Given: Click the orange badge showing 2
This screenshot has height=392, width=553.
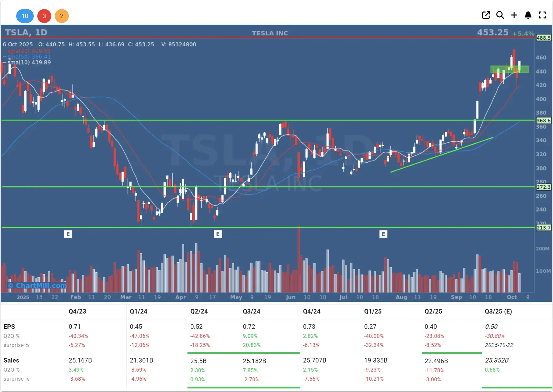Looking at the screenshot, I should (62, 16).
